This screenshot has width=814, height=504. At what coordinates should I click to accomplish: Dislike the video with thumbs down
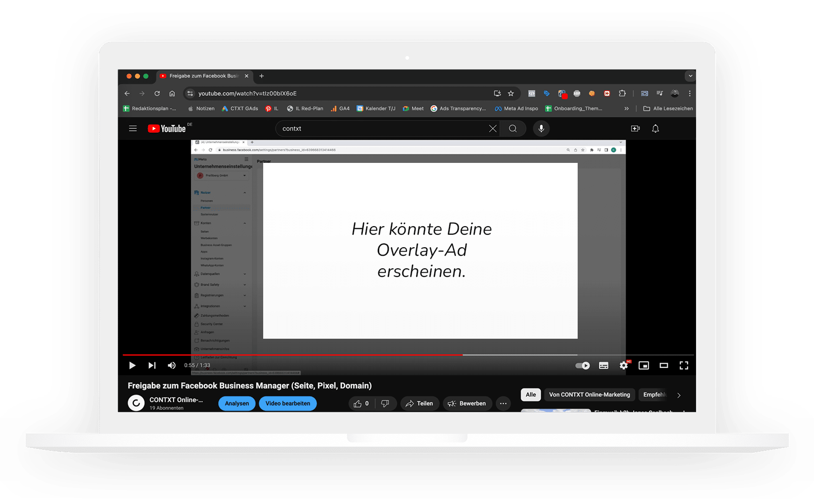385,403
